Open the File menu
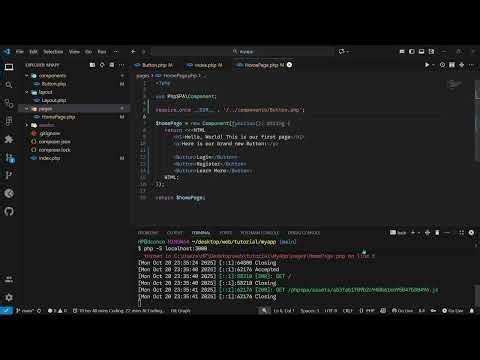This screenshot has width=480, height=360. (x=20, y=52)
